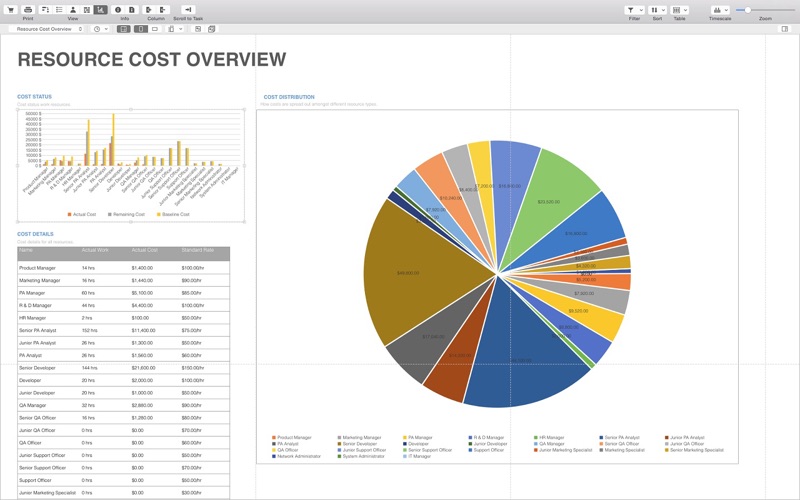
Task: Click the Print icon
Action: click(28, 10)
